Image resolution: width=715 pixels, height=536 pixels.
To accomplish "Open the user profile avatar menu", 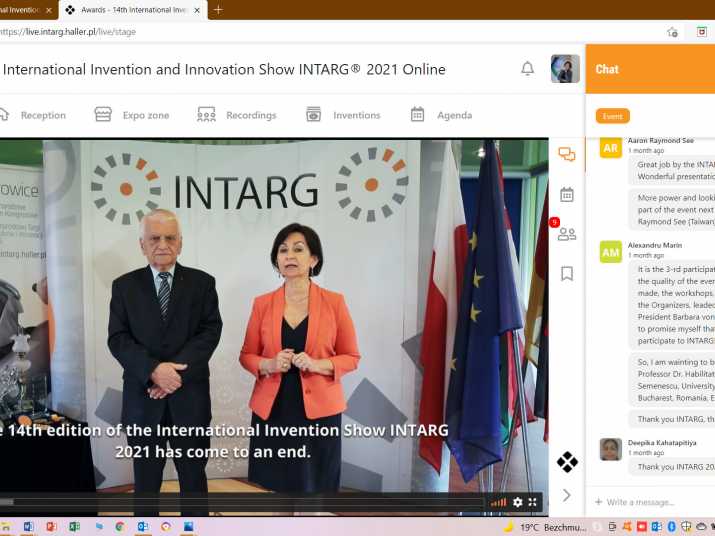I will pyautogui.click(x=565, y=69).
